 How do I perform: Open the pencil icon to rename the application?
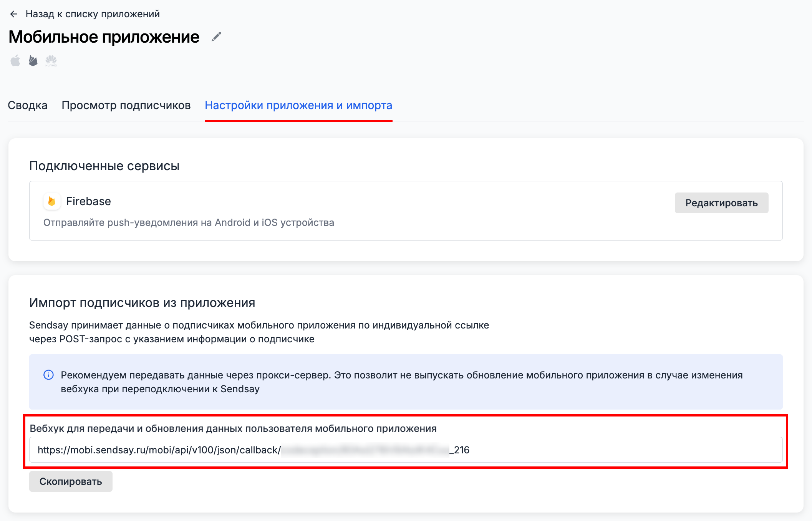(x=217, y=37)
